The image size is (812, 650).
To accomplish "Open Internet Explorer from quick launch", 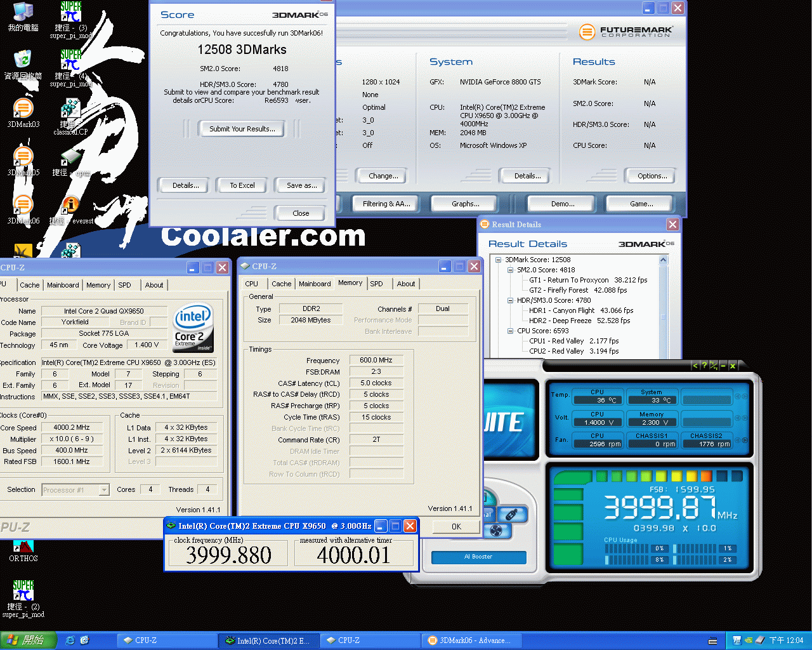I will pos(70,640).
